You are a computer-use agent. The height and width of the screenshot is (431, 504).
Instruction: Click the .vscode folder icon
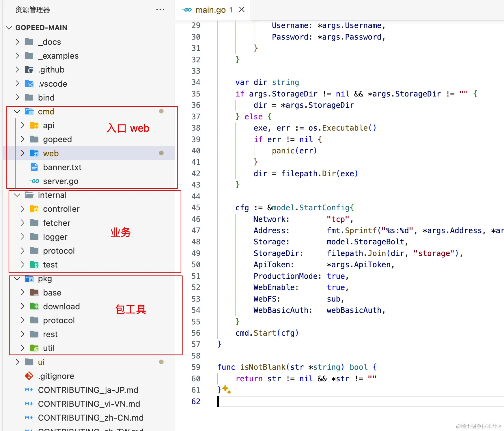[x=29, y=84]
